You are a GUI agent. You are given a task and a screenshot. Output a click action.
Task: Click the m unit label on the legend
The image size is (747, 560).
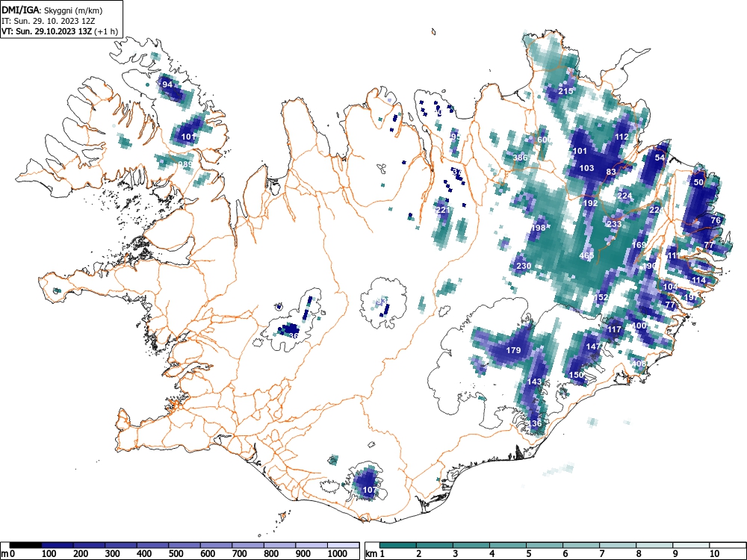[4, 554]
